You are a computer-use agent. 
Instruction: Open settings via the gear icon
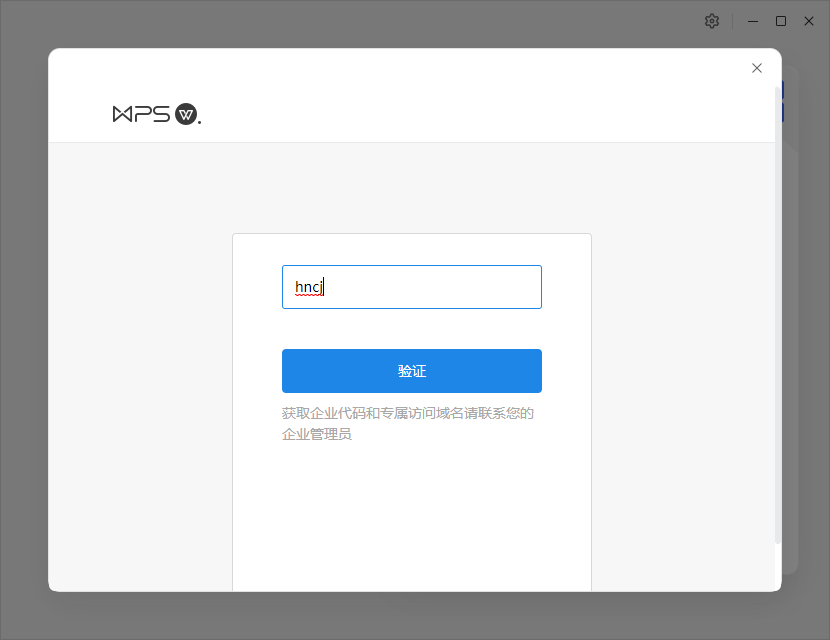tap(712, 21)
